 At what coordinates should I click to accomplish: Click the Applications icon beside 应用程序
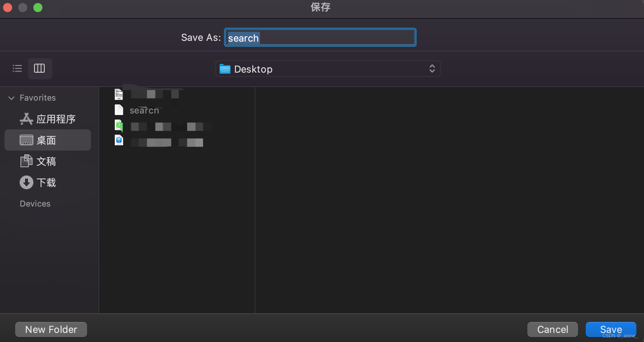[26, 119]
